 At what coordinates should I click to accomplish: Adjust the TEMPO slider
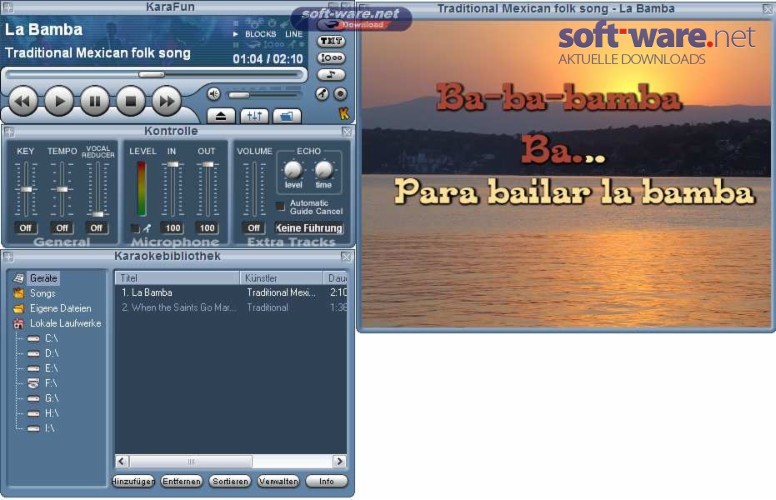pos(62,189)
